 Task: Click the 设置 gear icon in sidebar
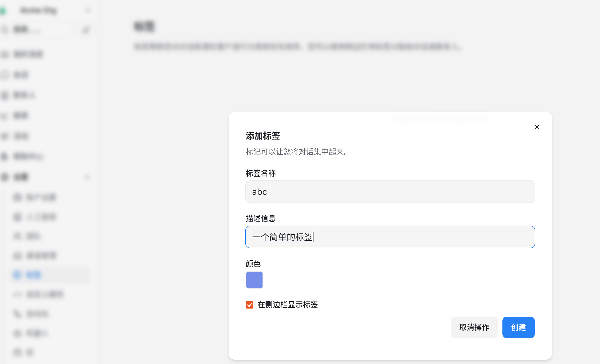(5, 177)
